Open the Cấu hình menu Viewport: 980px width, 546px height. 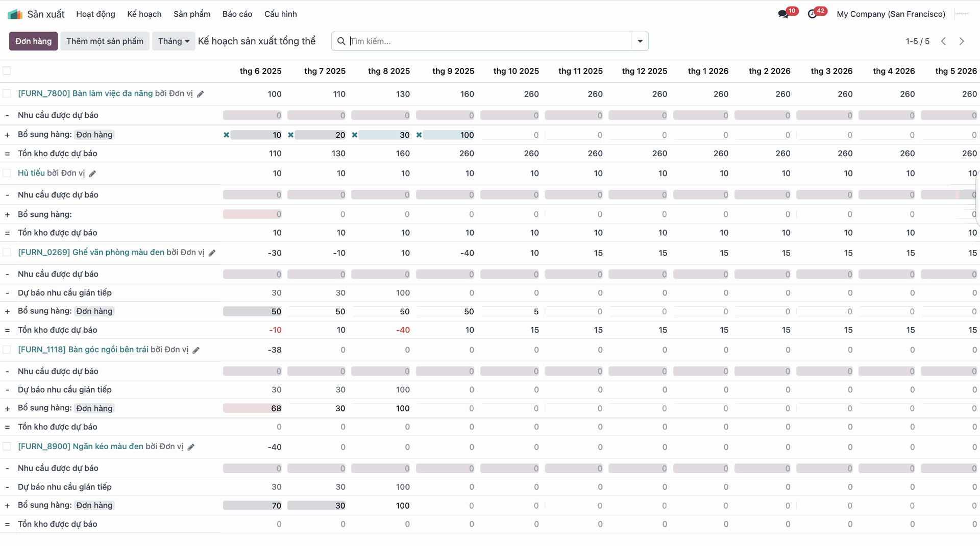(280, 14)
